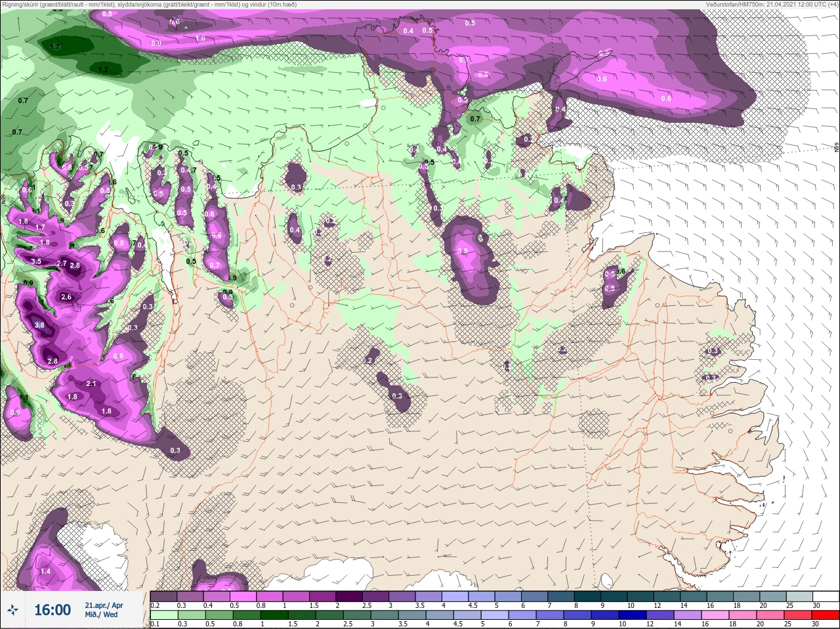Select the bright red swatch at 30 in bottom legend
The image size is (840, 629).
pos(826,615)
